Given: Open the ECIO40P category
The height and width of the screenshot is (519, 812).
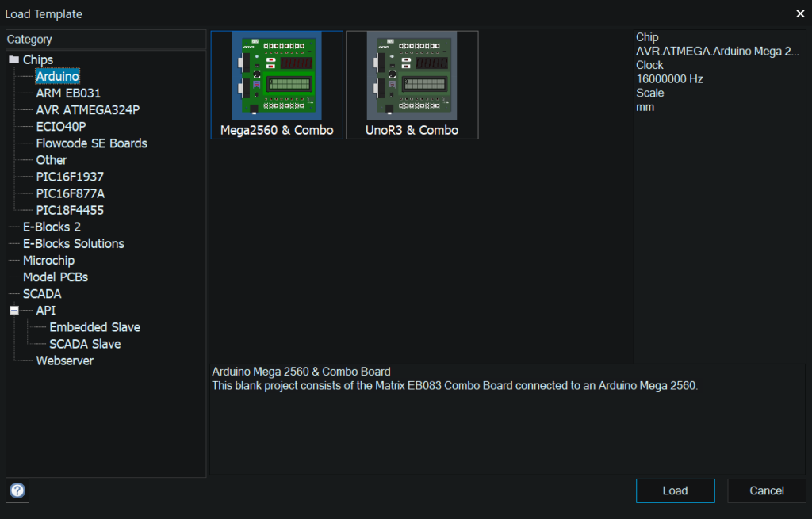Looking at the screenshot, I should point(61,126).
